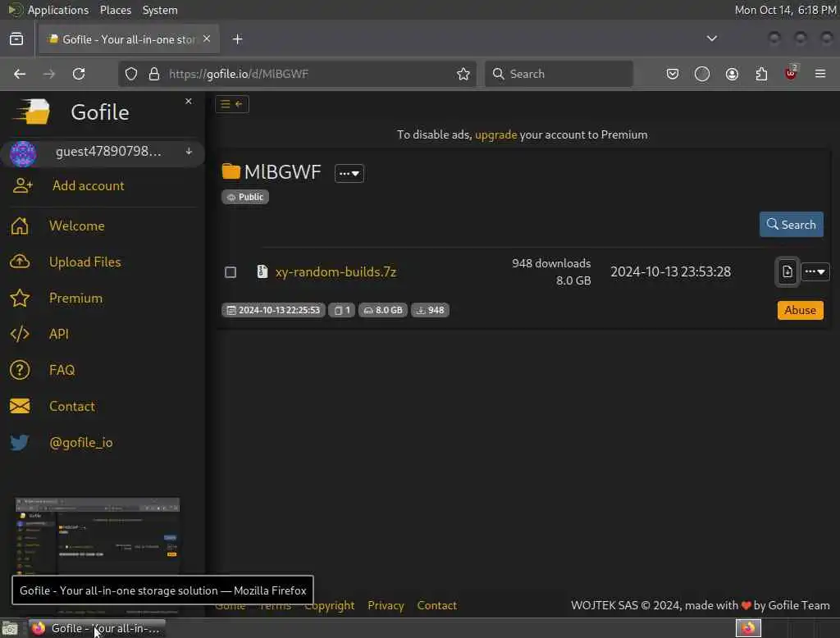Open the MlBGWF folder options dropdown

click(349, 173)
